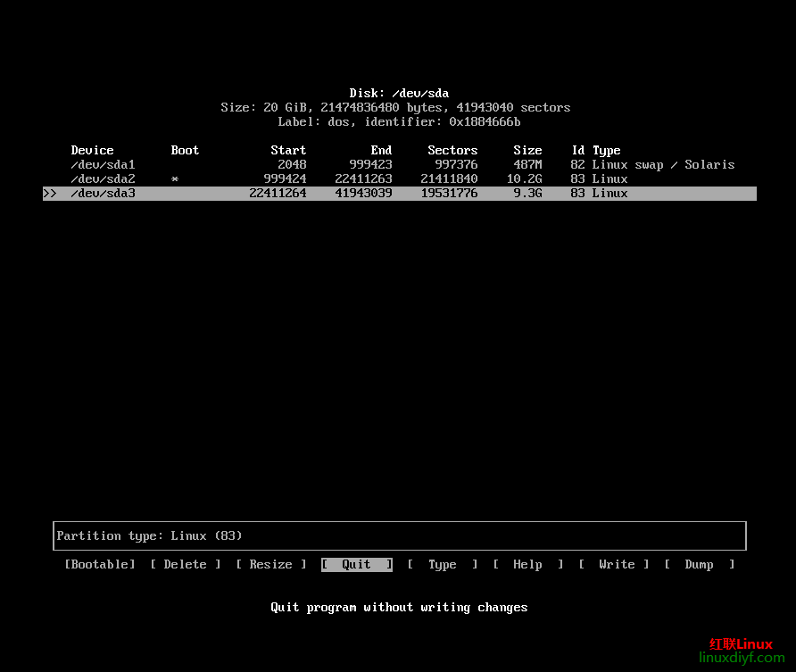This screenshot has height=672, width=796.
Task: Select the Bootable menu option
Action: coord(100,564)
